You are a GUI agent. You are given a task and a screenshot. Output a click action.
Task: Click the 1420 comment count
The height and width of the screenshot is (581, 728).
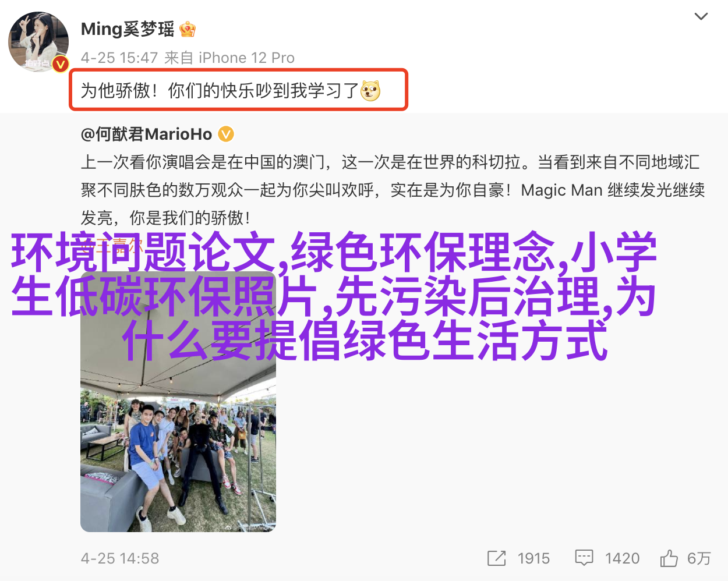(x=622, y=559)
